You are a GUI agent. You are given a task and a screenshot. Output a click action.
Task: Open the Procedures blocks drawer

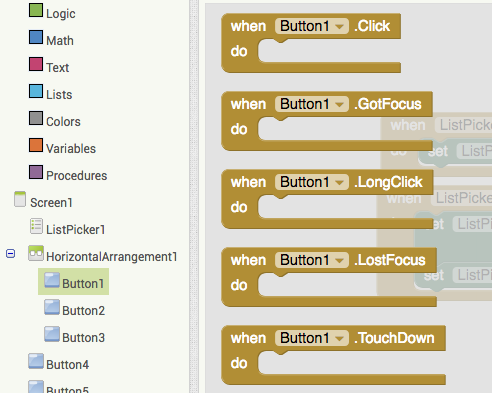click(77, 176)
